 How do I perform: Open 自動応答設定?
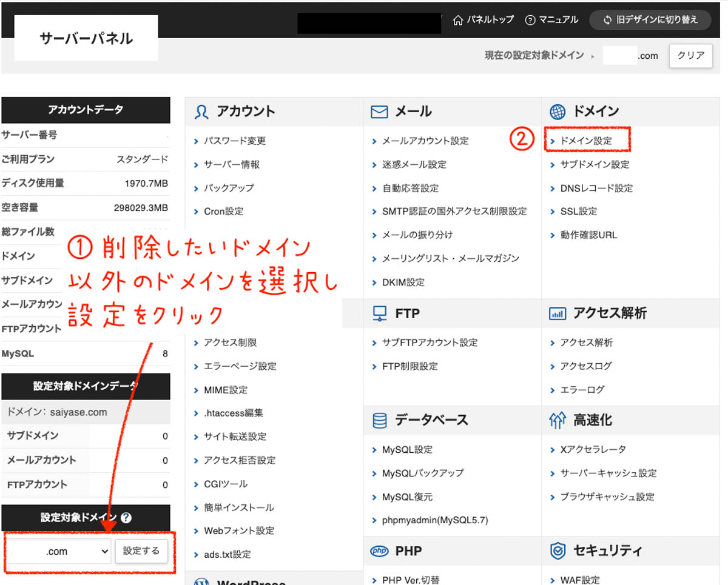pyautogui.click(x=410, y=188)
